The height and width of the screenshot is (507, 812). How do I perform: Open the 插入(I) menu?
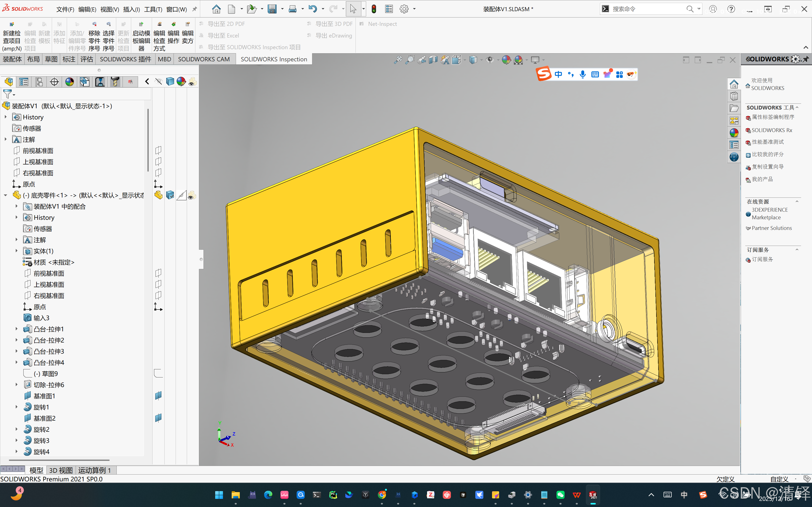pyautogui.click(x=131, y=9)
